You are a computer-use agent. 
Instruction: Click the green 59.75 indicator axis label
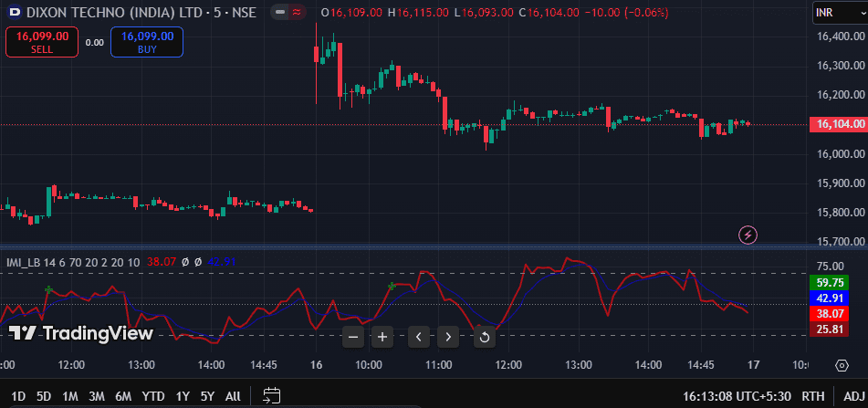pos(830,282)
